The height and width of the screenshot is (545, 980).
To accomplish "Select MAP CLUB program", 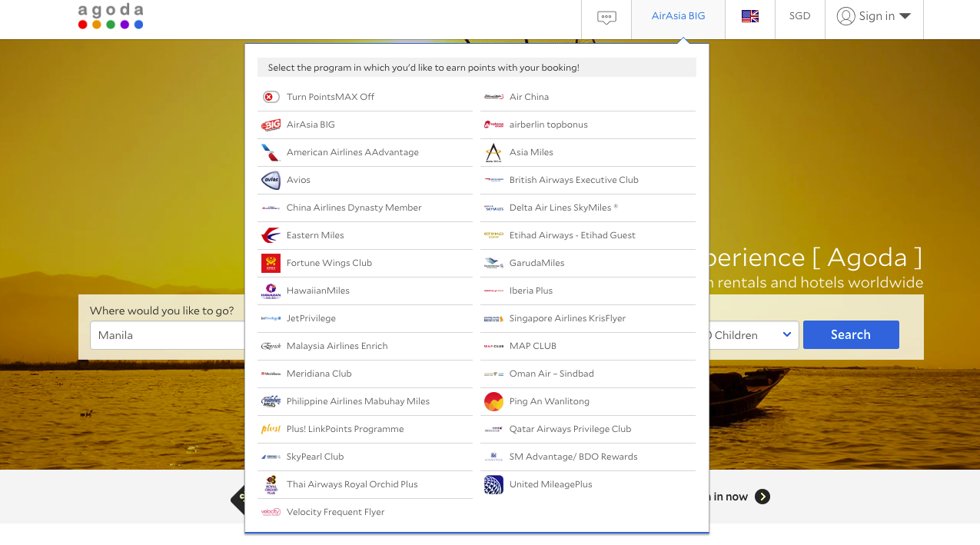I will pos(588,346).
